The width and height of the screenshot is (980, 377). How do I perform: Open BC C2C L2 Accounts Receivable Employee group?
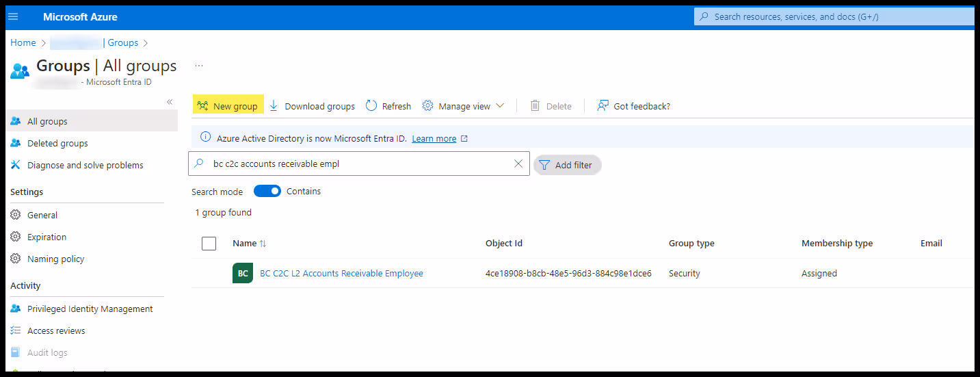point(341,273)
